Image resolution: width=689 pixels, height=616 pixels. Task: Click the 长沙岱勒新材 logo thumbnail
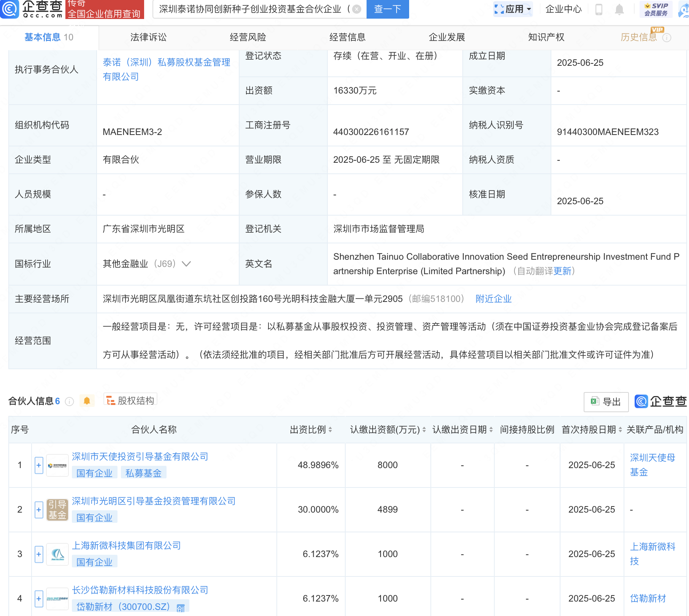click(x=57, y=599)
